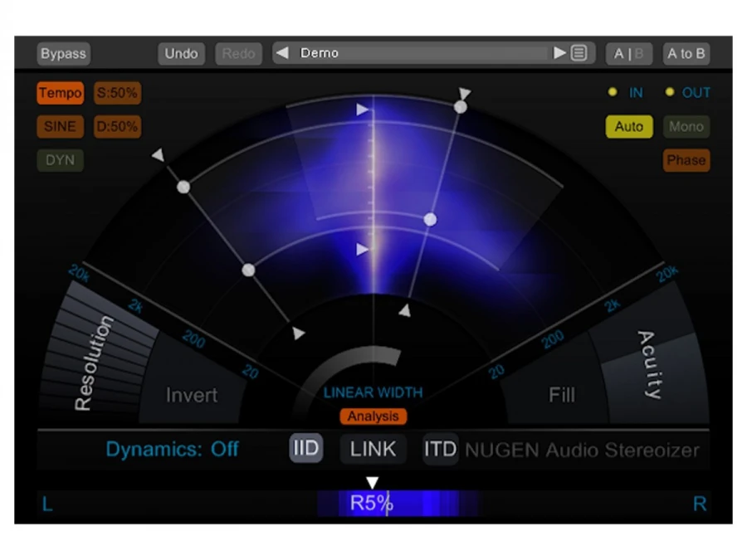
Task: Click the L label on balance meter
Action: 47,504
